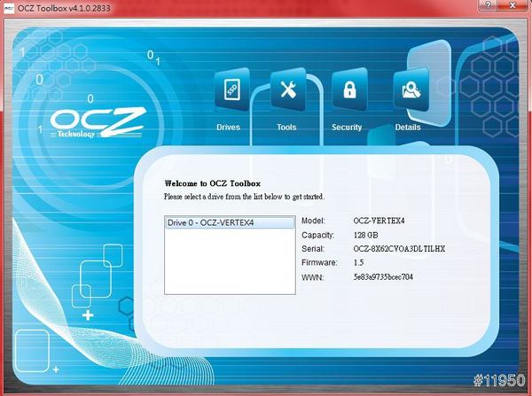Switch to the Tools label tab
This screenshot has height=396, width=532.
(x=286, y=128)
